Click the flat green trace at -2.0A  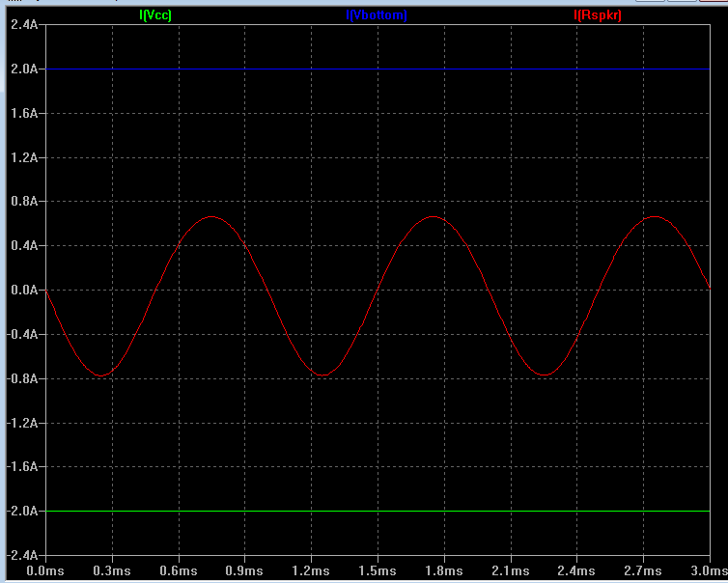(x=378, y=511)
